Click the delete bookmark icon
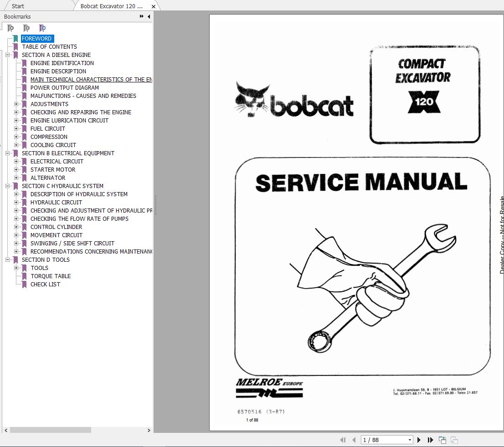The width and height of the screenshot is (504, 447). [x=11, y=28]
